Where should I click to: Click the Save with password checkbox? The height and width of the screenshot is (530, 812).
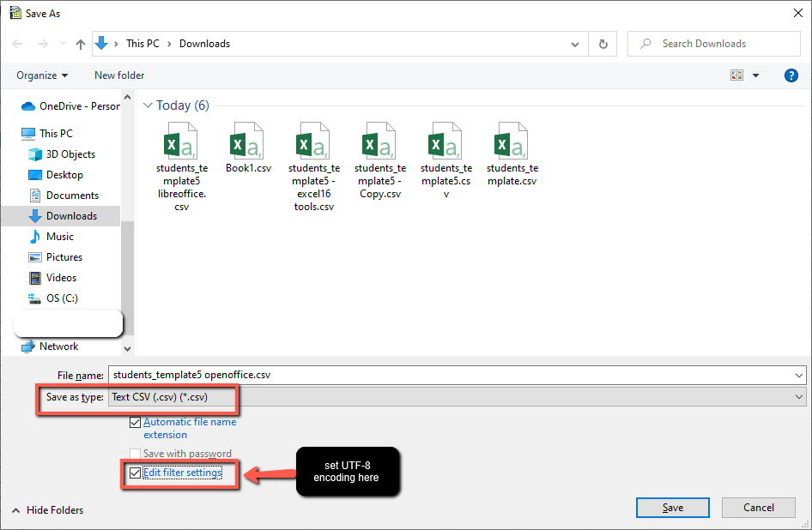click(135, 454)
